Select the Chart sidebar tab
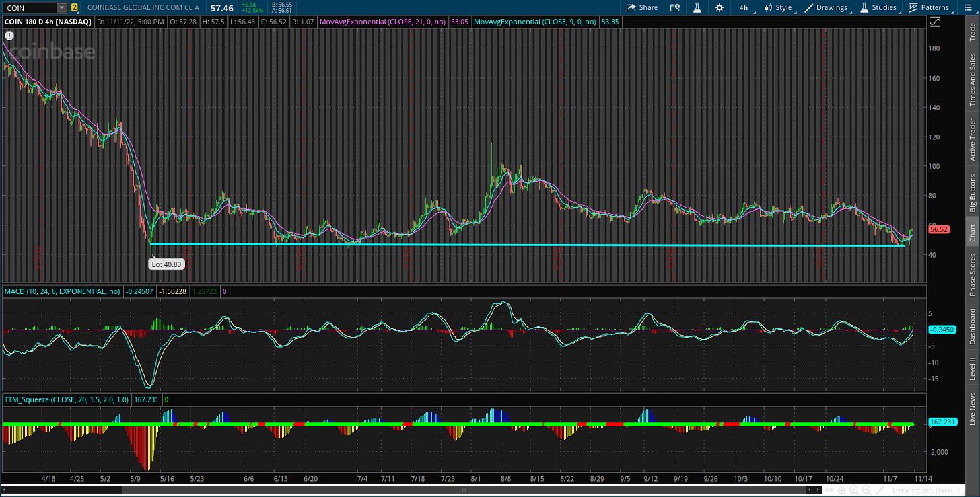This screenshot has height=497, width=980. pyautogui.click(x=972, y=233)
